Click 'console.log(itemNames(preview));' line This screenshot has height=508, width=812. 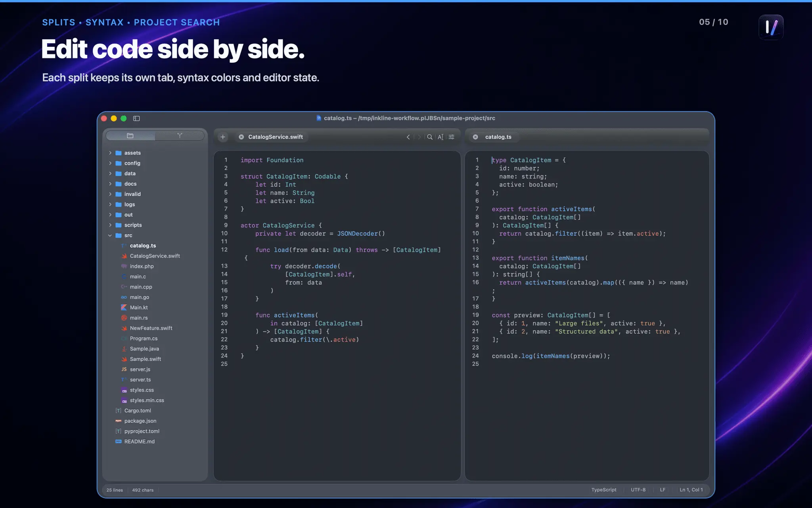click(551, 356)
